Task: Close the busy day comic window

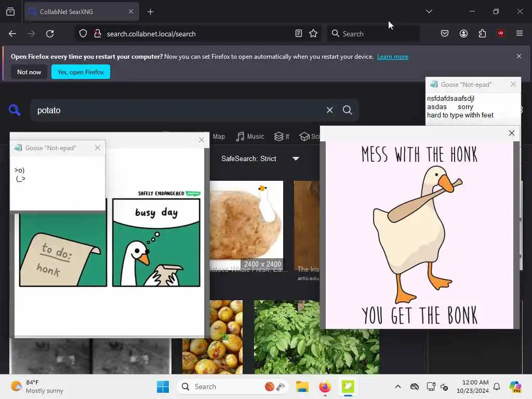Action: 202,140
